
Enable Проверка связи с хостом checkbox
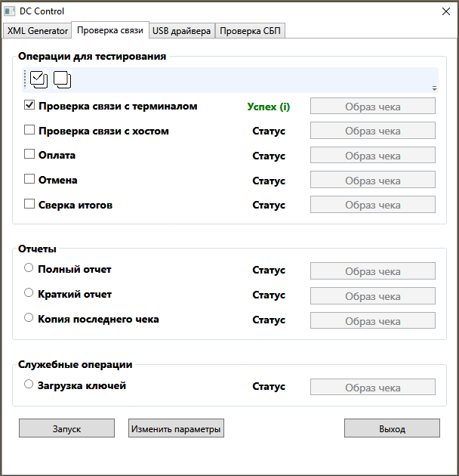click(29, 130)
